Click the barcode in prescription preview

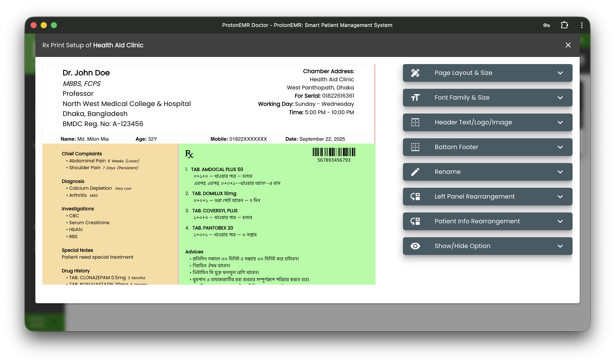[334, 152]
